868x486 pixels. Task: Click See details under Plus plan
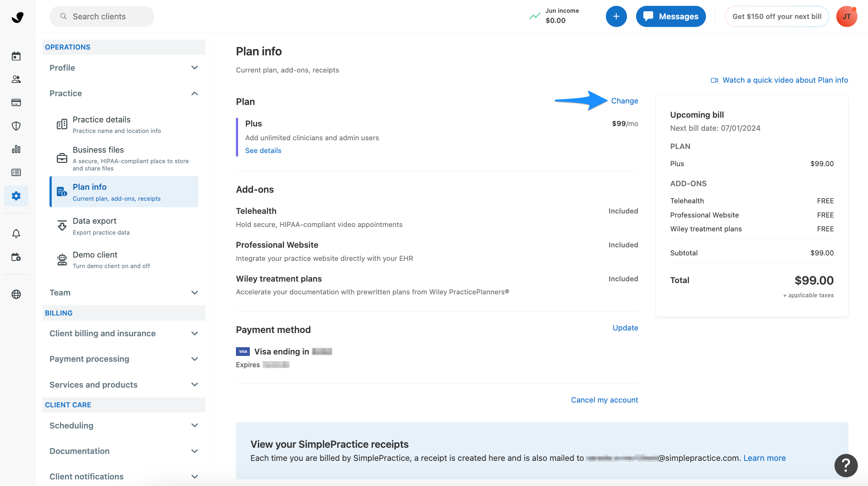point(263,150)
